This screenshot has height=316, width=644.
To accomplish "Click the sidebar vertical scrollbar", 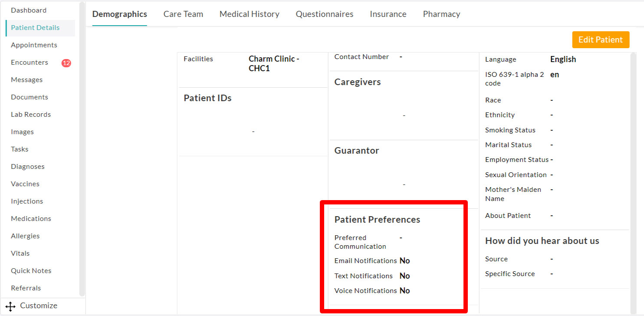I will pos(82,148).
